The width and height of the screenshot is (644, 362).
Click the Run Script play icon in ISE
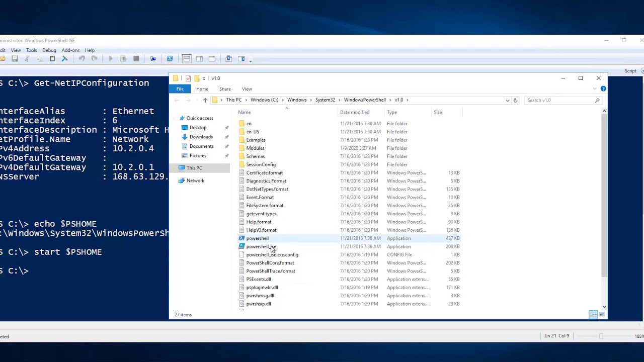tap(111, 59)
